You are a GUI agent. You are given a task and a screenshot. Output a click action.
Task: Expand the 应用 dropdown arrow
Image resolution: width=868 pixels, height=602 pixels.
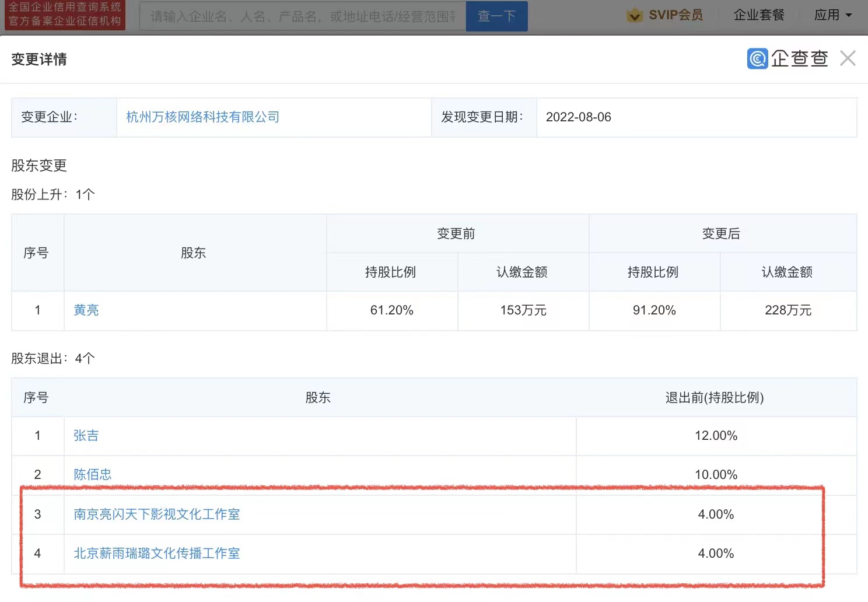tap(849, 16)
